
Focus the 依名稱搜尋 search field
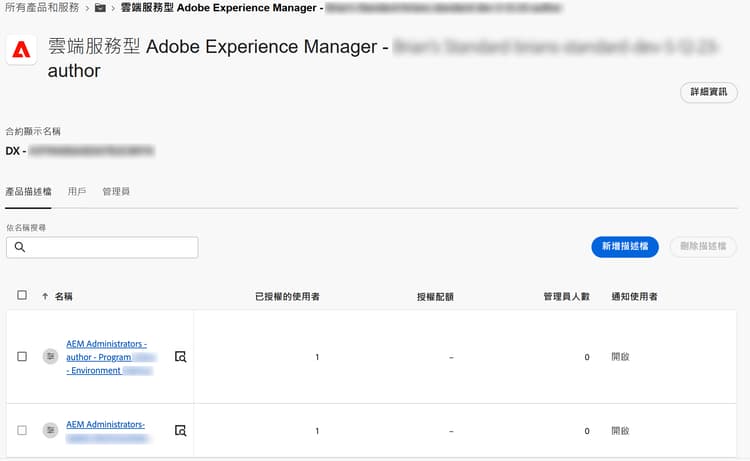[x=110, y=247]
